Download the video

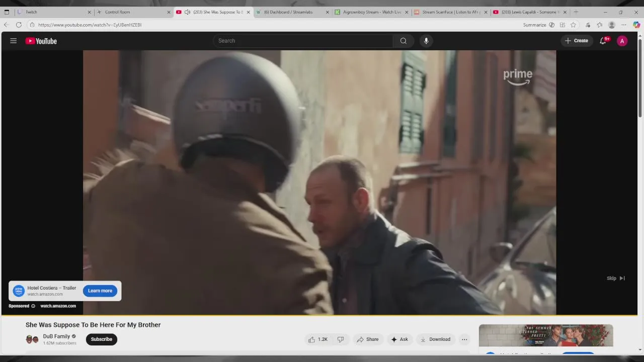tap(436, 339)
